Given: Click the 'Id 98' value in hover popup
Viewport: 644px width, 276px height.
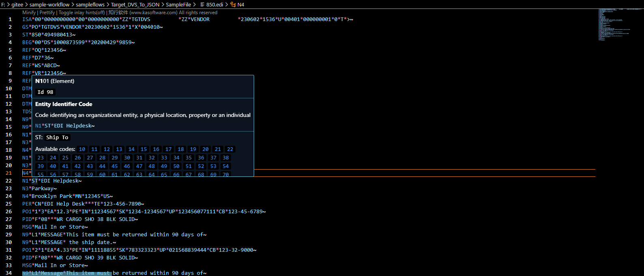Looking at the screenshot, I should [45, 92].
